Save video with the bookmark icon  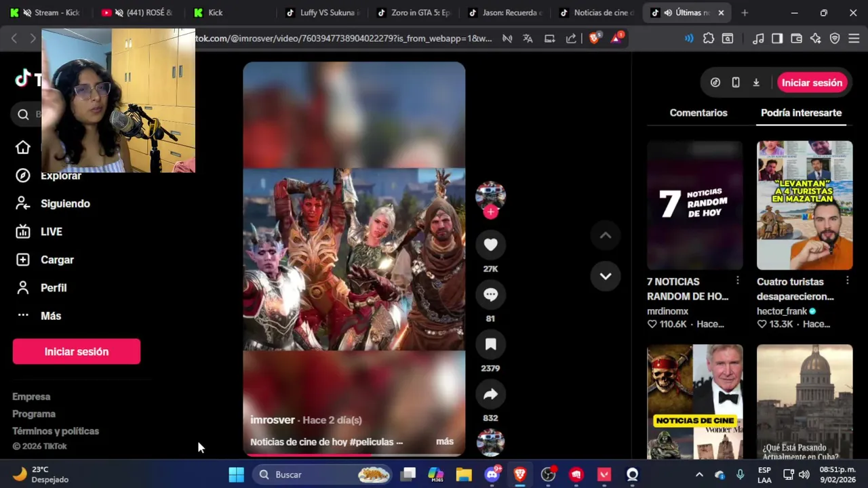click(x=490, y=344)
